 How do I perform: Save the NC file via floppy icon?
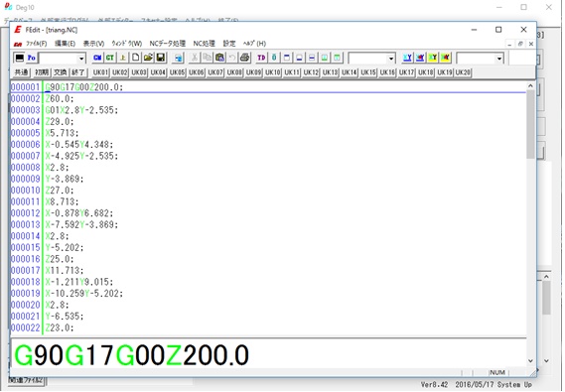(161, 58)
